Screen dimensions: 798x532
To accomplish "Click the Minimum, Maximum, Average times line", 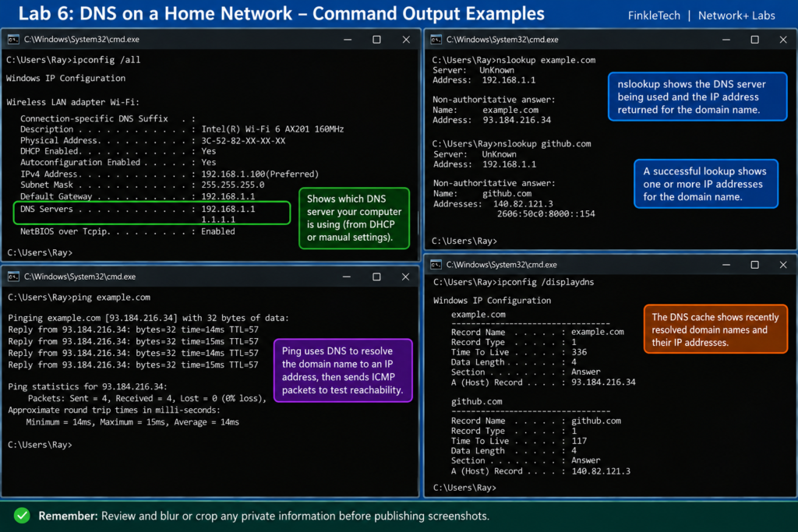I will [x=132, y=421].
